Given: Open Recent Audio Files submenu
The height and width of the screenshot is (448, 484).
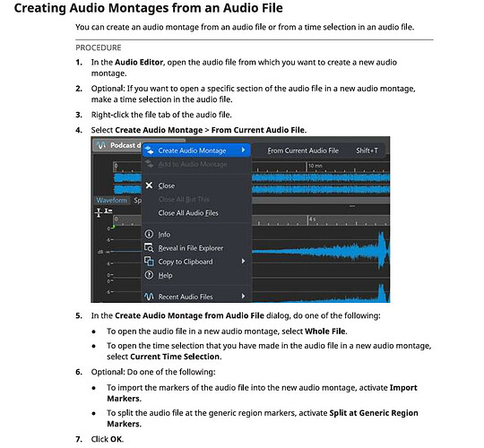Looking at the screenshot, I should tap(196, 297).
